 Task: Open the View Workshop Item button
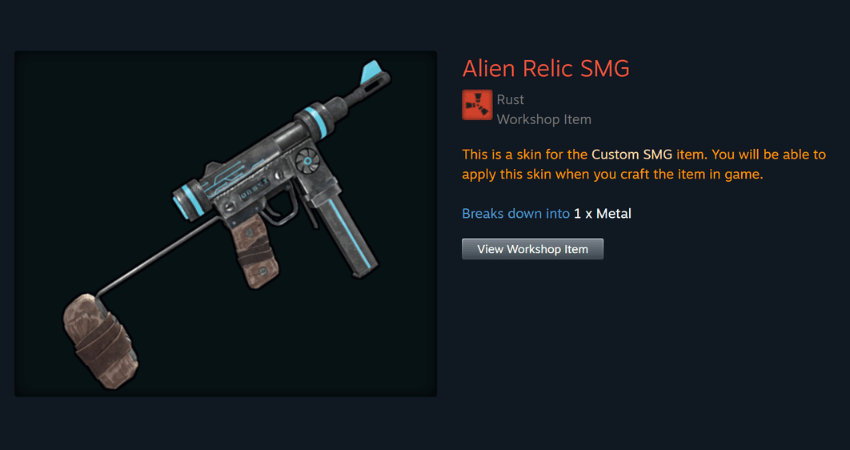532,249
